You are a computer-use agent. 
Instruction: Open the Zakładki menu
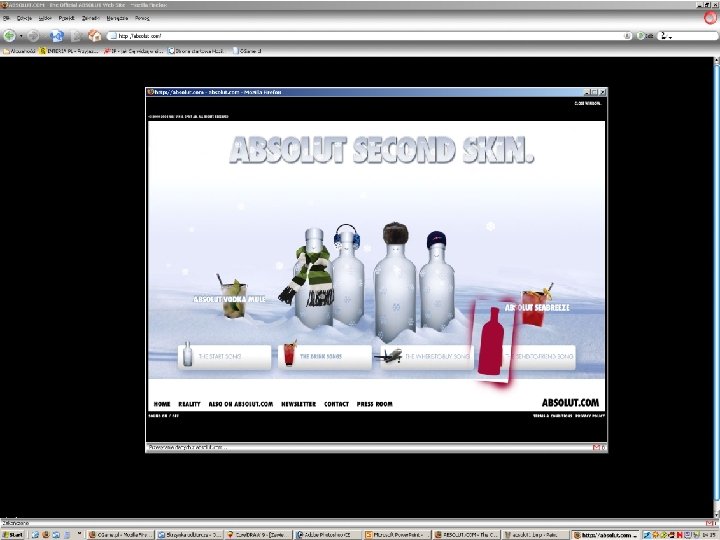[x=90, y=18]
